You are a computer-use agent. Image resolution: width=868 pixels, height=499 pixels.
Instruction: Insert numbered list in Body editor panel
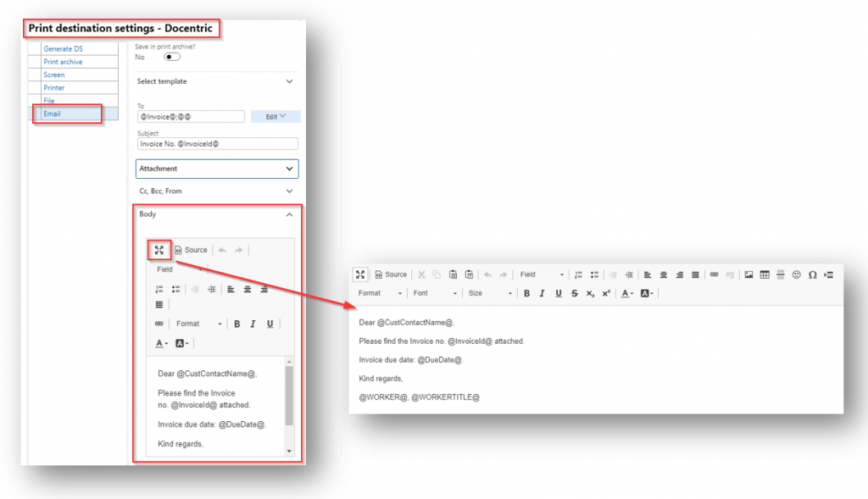(x=159, y=290)
